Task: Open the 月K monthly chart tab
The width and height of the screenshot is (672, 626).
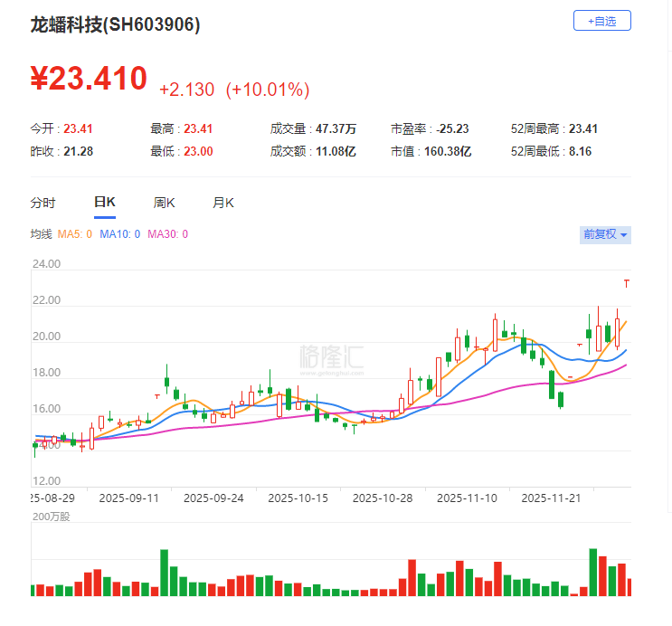Action: click(x=223, y=203)
